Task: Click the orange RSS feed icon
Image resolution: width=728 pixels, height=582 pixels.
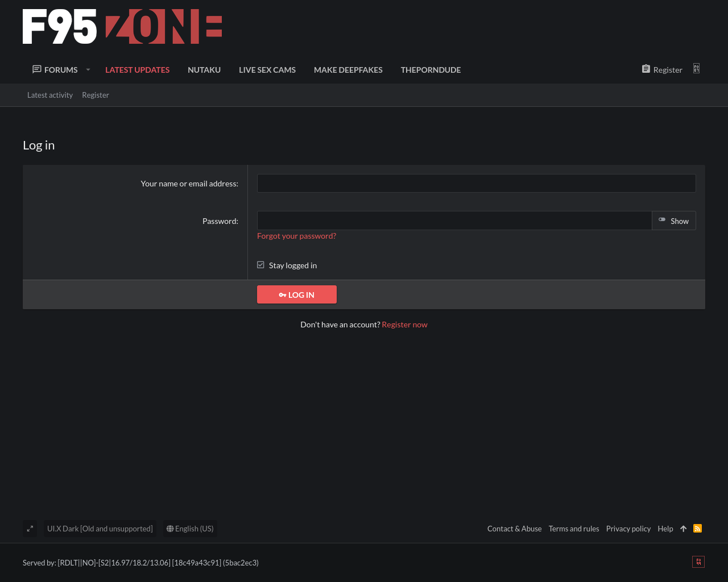Action: pyautogui.click(x=698, y=529)
